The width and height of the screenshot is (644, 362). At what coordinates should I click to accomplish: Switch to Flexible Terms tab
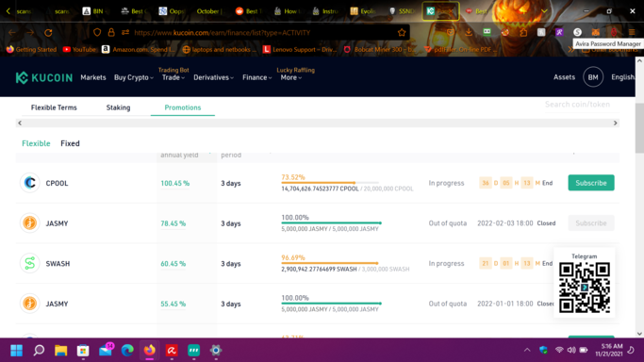pos(54,107)
